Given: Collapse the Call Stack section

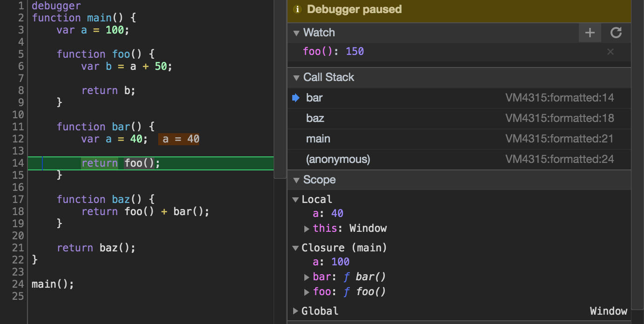Looking at the screenshot, I should [x=296, y=77].
